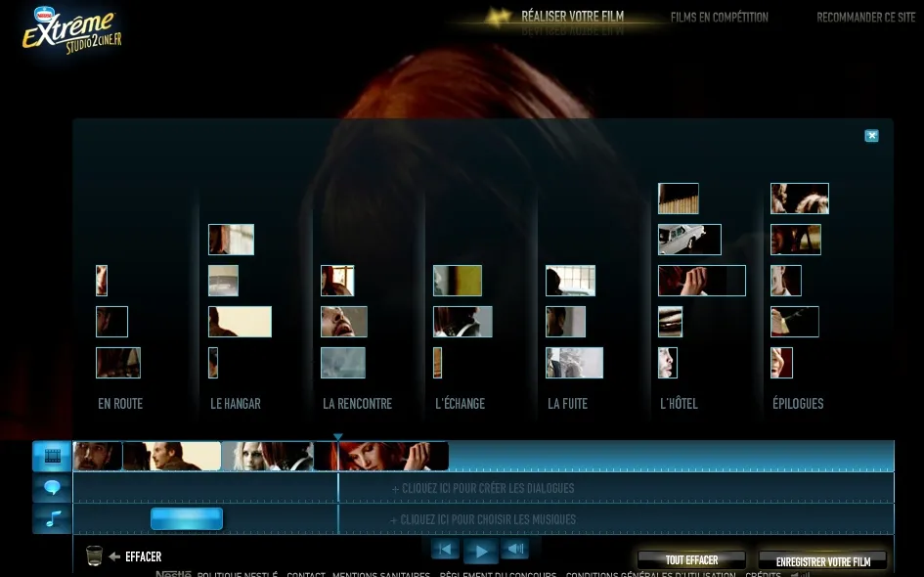This screenshot has width=924, height=577.
Task: Go to Films en compétition
Action: pos(719,17)
